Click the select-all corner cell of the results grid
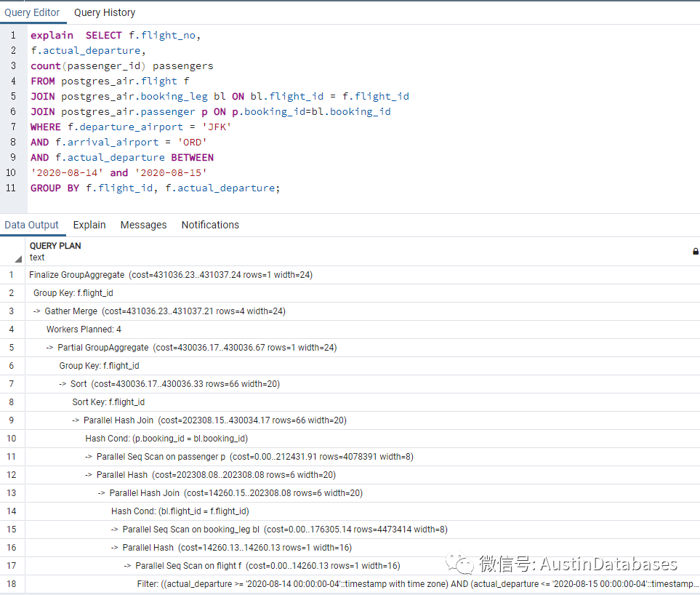700x595 pixels. 12,252
